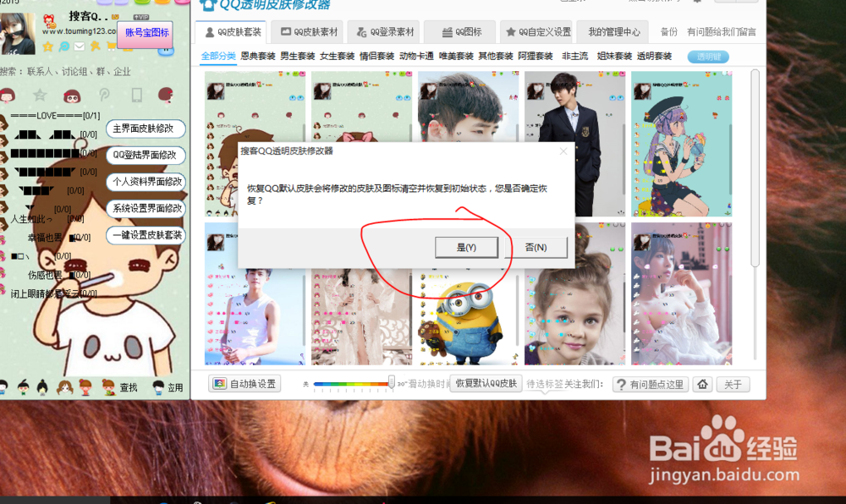Click the blue 透明键 button

tap(708, 57)
